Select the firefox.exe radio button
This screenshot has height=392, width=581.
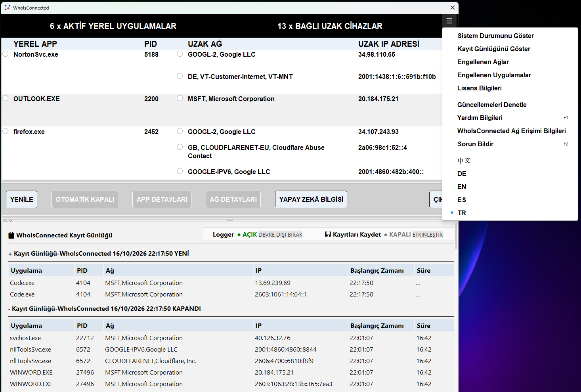click(x=6, y=131)
